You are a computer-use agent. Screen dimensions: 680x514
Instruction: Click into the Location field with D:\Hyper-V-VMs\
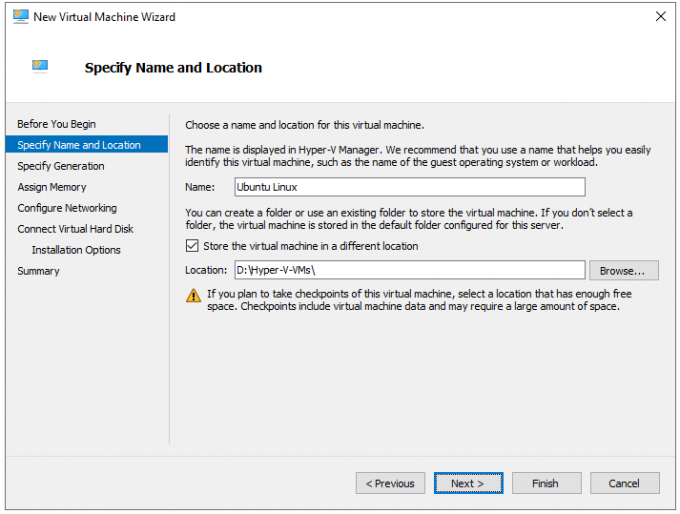click(x=410, y=270)
